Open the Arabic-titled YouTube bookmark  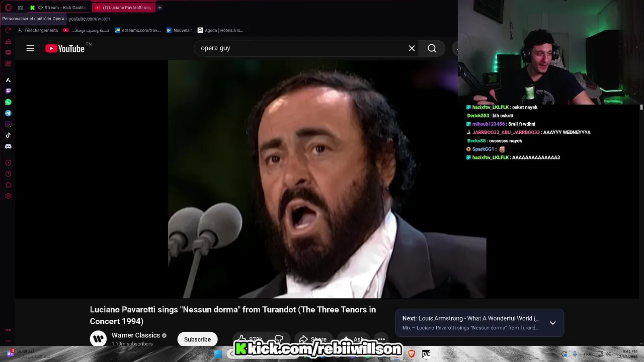[x=87, y=30]
